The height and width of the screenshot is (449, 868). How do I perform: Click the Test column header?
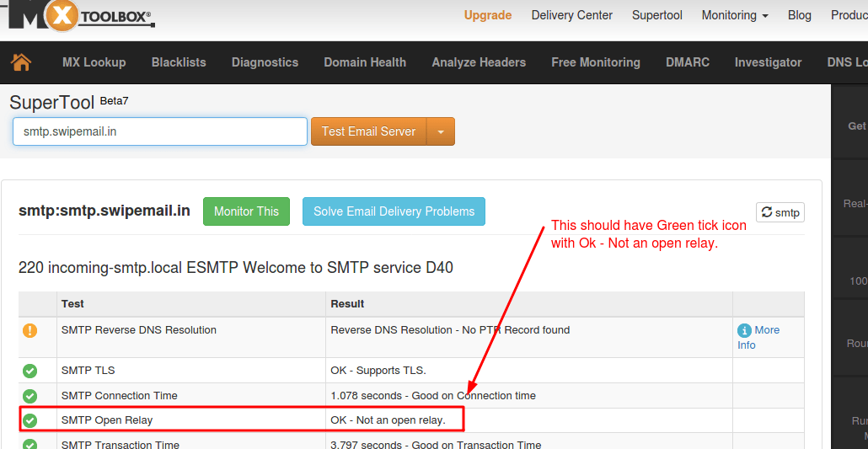click(72, 304)
